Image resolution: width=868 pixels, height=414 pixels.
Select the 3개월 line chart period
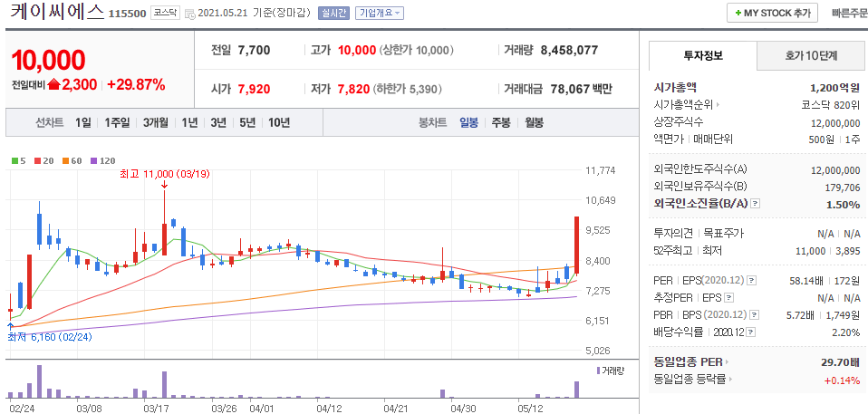[x=156, y=122]
